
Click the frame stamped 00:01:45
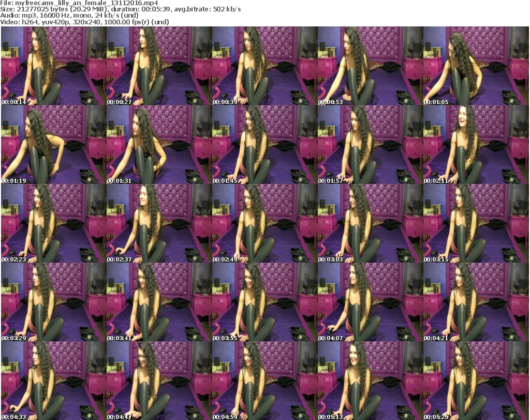(264, 145)
